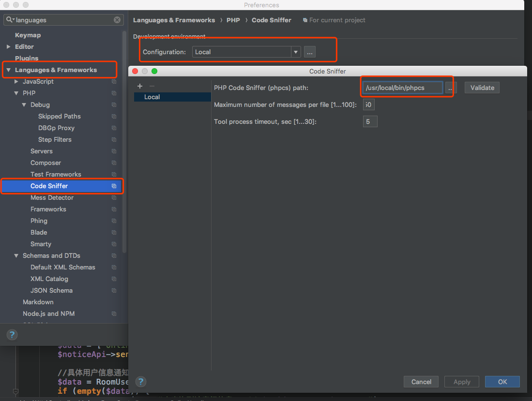The image size is (532, 401).
Task: Click Languages & Frameworks breadcrumb
Action: (174, 20)
